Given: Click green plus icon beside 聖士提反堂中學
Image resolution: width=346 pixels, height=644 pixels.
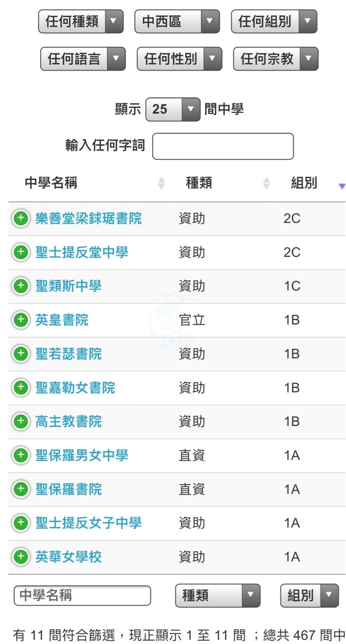Looking at the screenshot, I should [x=21, y=252].
